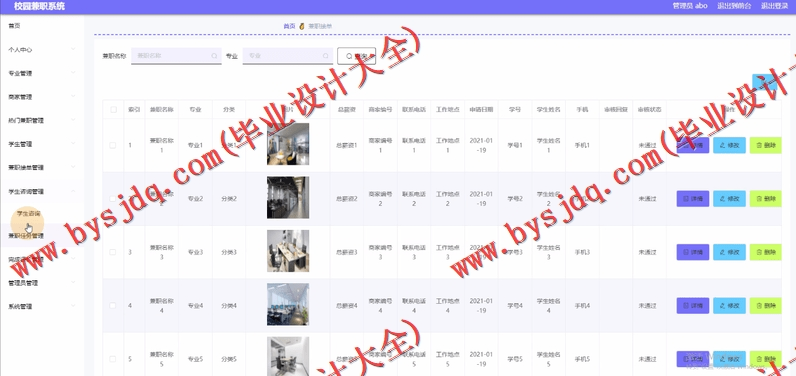
Task: Click 申请日期 column header
Action: [x=481, y=110]
